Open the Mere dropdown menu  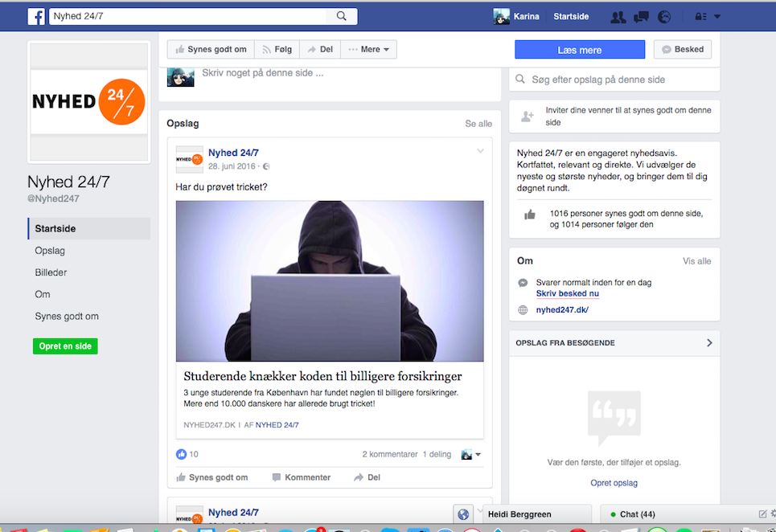pyautogui.click(x=368, y=50)
